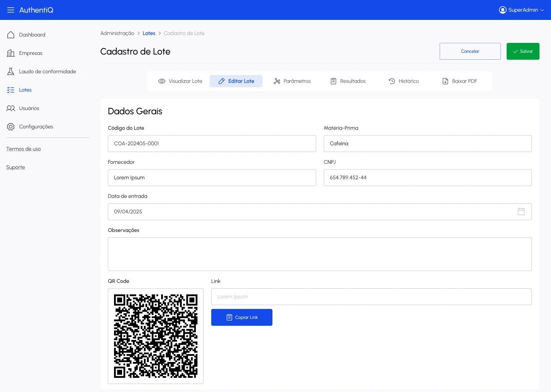Image resolution: width=551 pixels, height=392 pixels.
Task: Click the Configurações gear icon
Action: (11, 127)
